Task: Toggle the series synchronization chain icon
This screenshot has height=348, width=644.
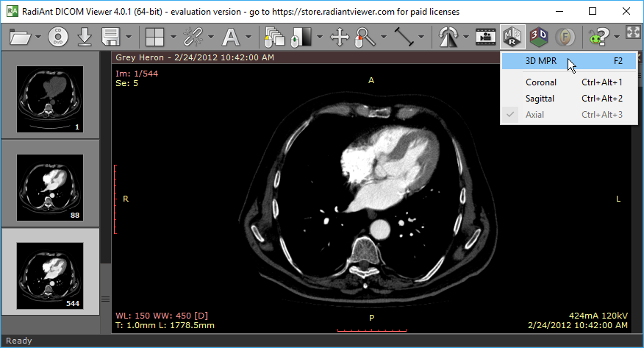Action: tap(193, 36)
